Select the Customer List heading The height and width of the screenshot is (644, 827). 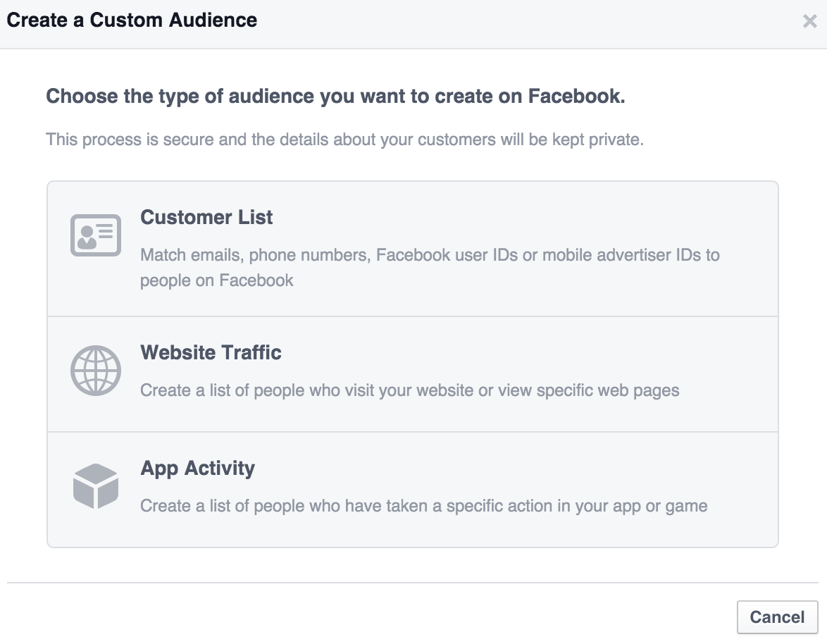206,217
